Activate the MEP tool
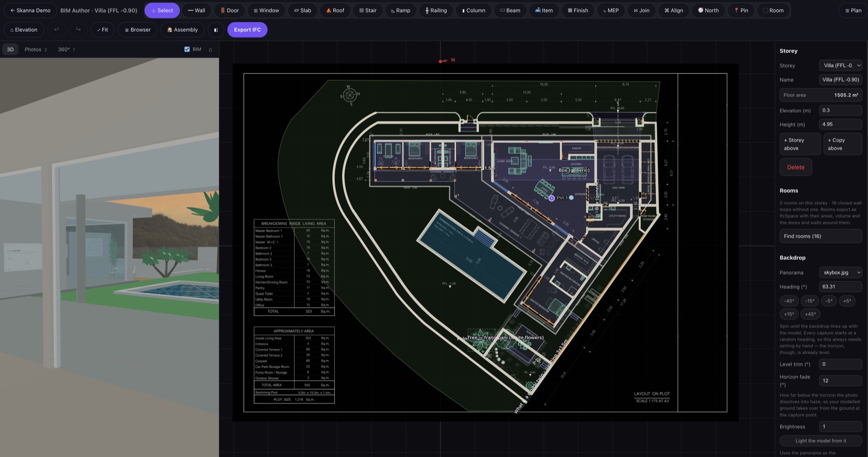The image size is (868, 457). 610,10
